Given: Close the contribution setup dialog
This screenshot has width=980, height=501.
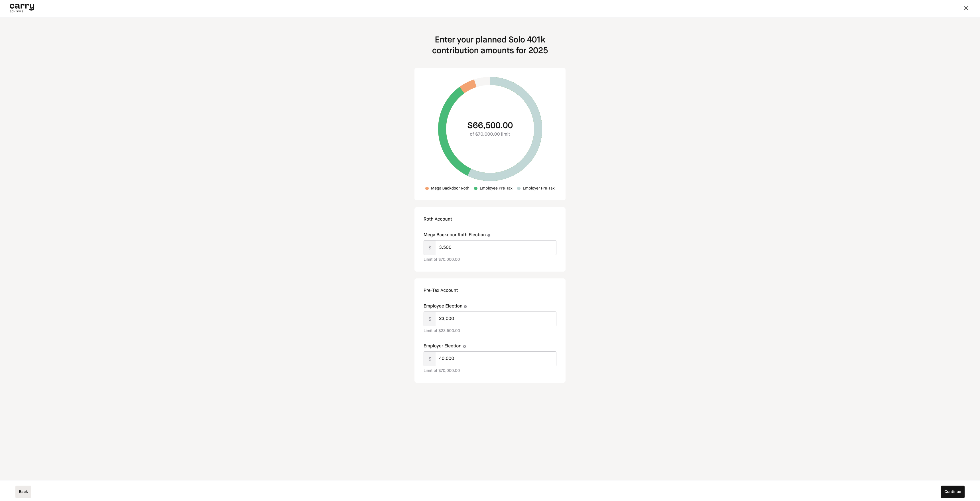Looking at the screenshot, I should coord(965,8).
